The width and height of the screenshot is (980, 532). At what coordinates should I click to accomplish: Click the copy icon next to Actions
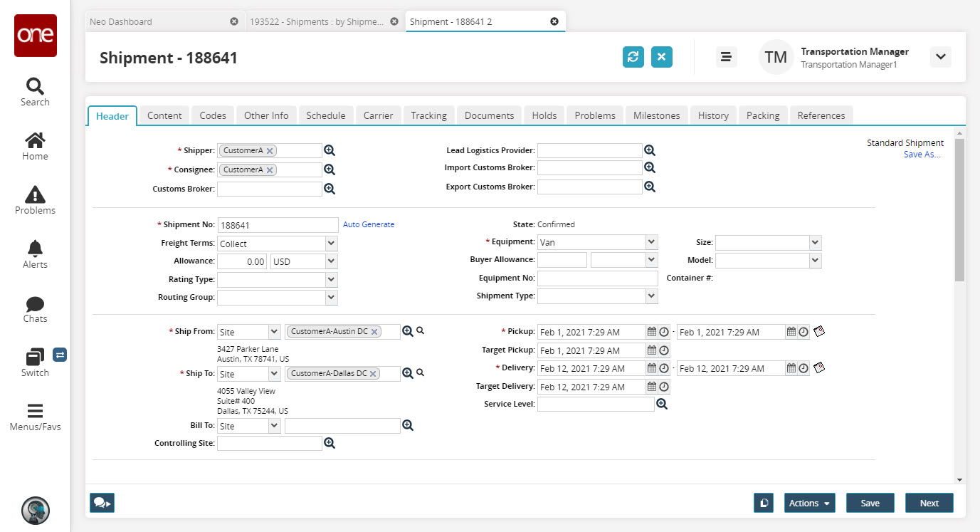[763, 503]
